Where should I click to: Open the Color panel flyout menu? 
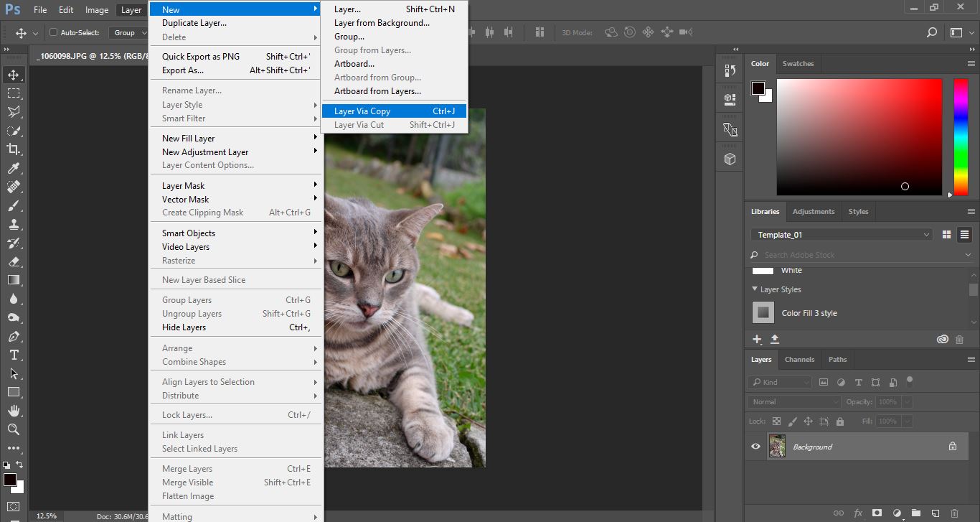pyautogui.click(x=970, y=63)
